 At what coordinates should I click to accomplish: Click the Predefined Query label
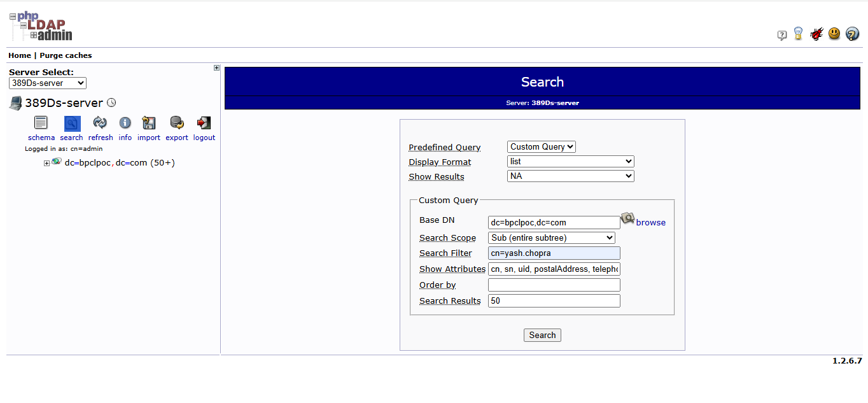[x=445, y=148]
